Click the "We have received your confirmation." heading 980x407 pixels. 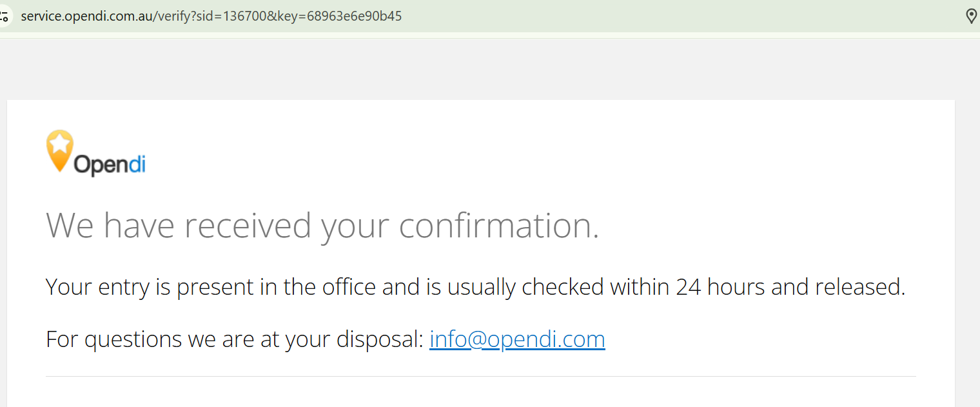[322, 226]
